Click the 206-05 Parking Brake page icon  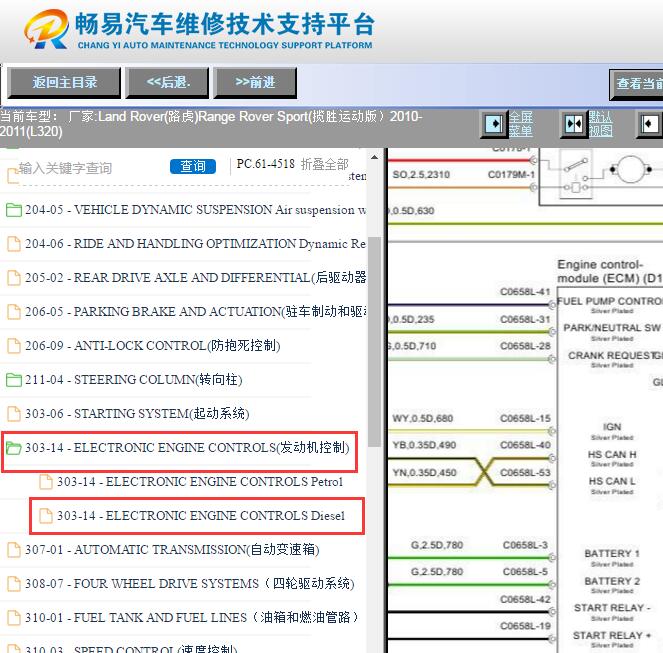(x=14, y=312)
